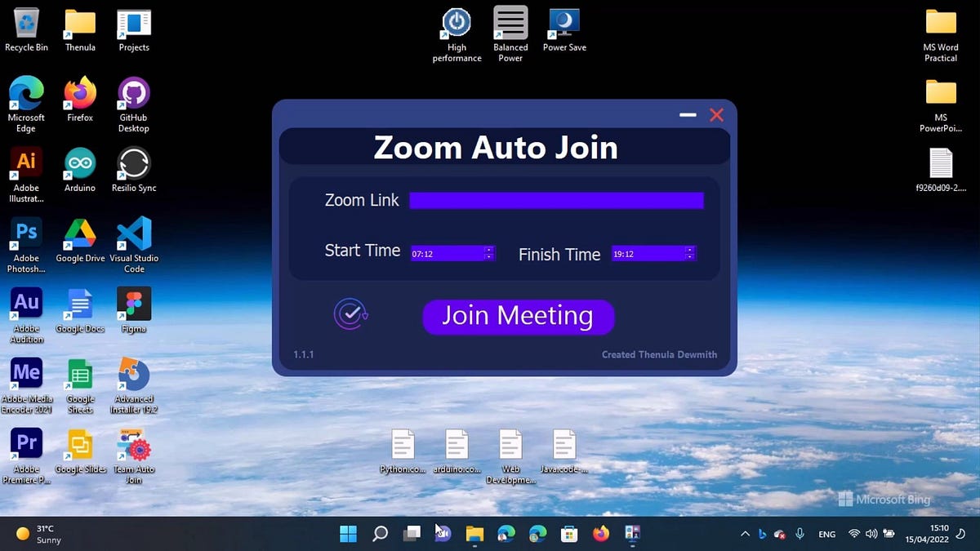Viewport: 980px width, 551px height.
Task: Decrease the Finish Time with its down arrow
Action: (x=688, y=257)
